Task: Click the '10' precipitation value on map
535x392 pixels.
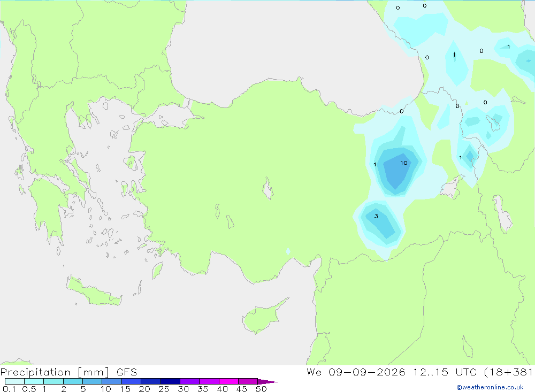Action: 403,163
